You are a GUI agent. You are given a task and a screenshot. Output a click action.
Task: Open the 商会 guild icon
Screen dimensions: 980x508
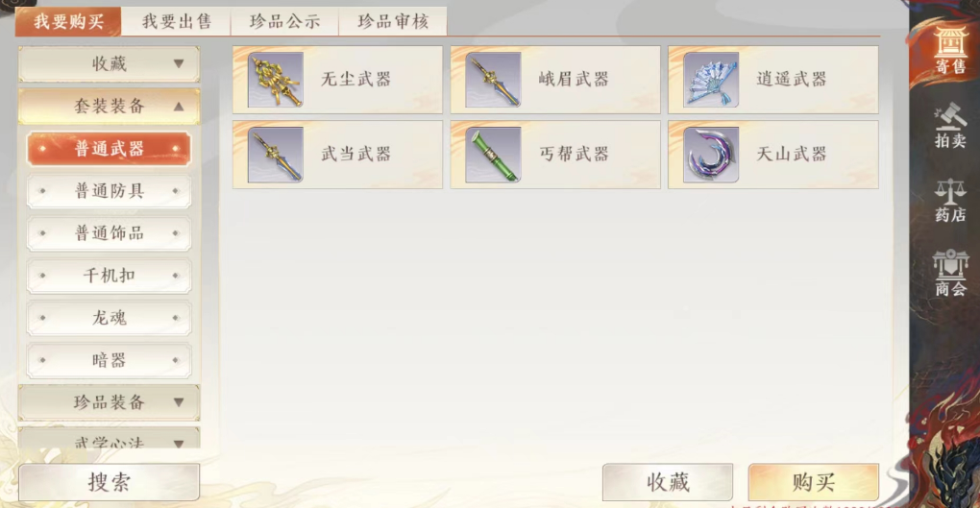[950, 273]
